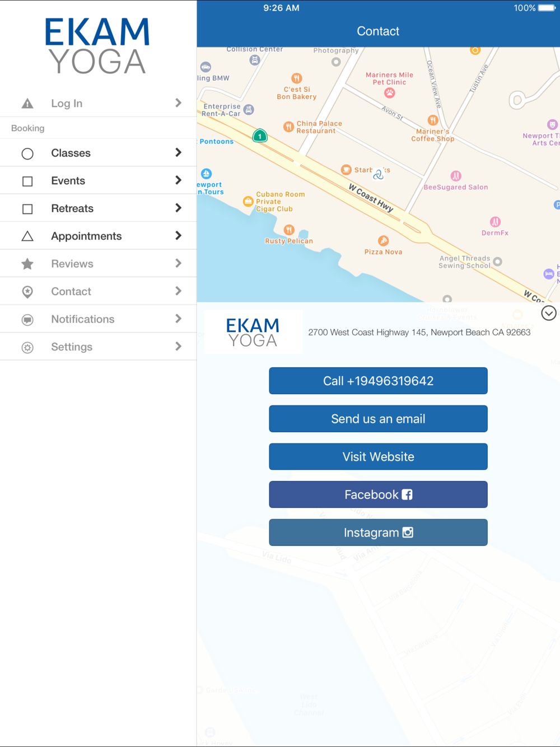Tap the Enterprise Rent-A-Car map pin

pyautogui.click(x=249, y=110)
